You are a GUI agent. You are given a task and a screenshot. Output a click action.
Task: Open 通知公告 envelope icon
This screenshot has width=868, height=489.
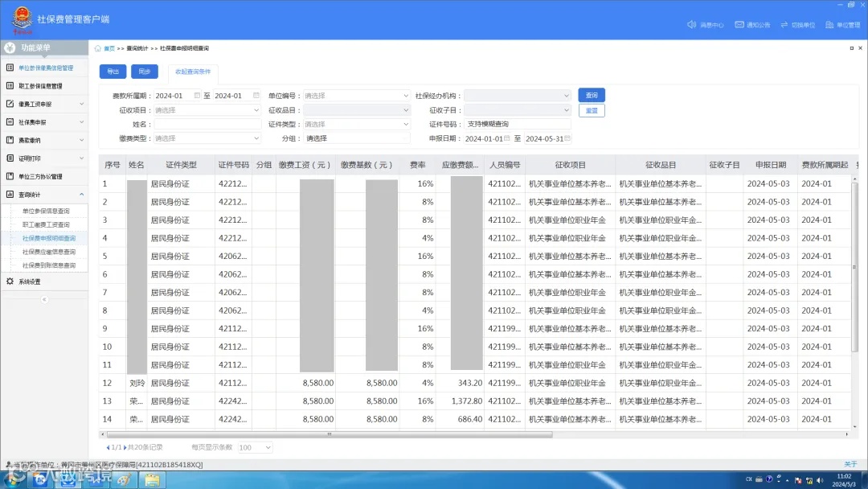739,24
